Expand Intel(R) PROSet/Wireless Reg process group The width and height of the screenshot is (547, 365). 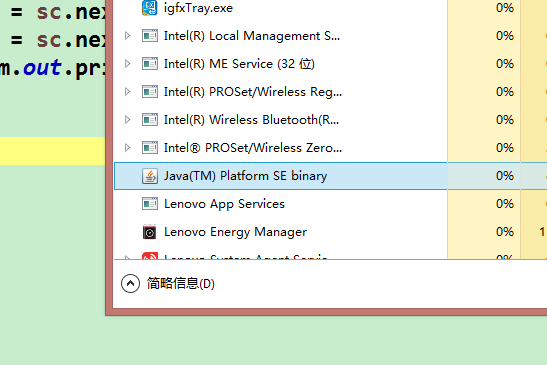pyautogui.click(x=128, y=91)
